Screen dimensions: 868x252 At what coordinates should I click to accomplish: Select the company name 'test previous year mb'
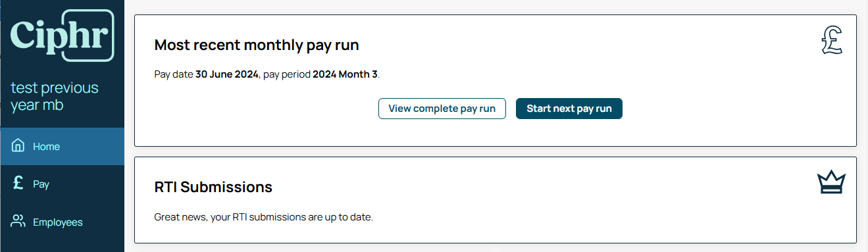55,96
